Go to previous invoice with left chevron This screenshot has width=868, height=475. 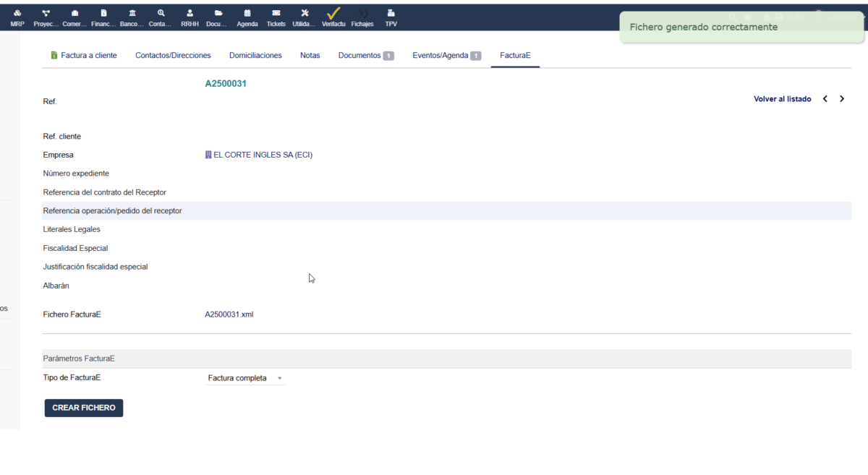pyautogui.click(x=825, y=99)
